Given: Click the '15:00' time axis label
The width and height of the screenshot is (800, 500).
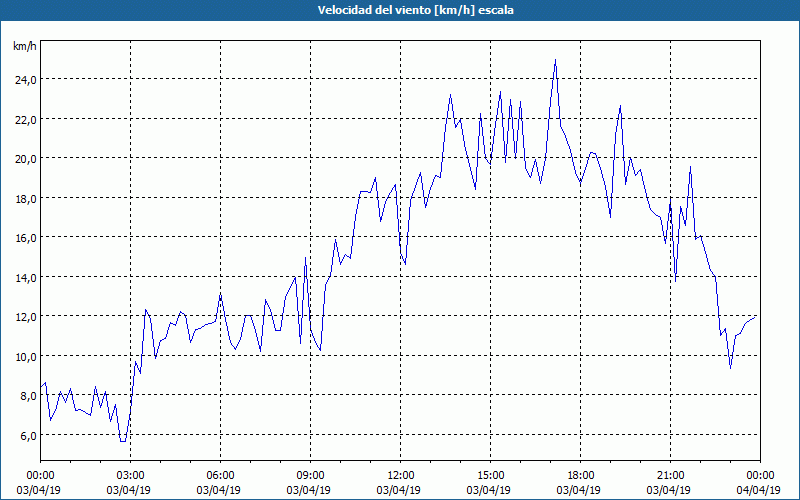Looking at the screenshot, I should click(490, 476).
